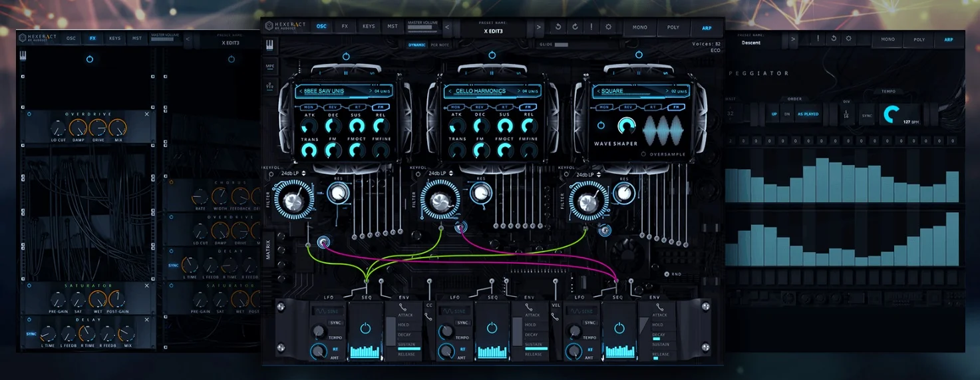Screen dimensions: 980x380
Task: Toggle middle sequencer power button
Action: (492, 328)
